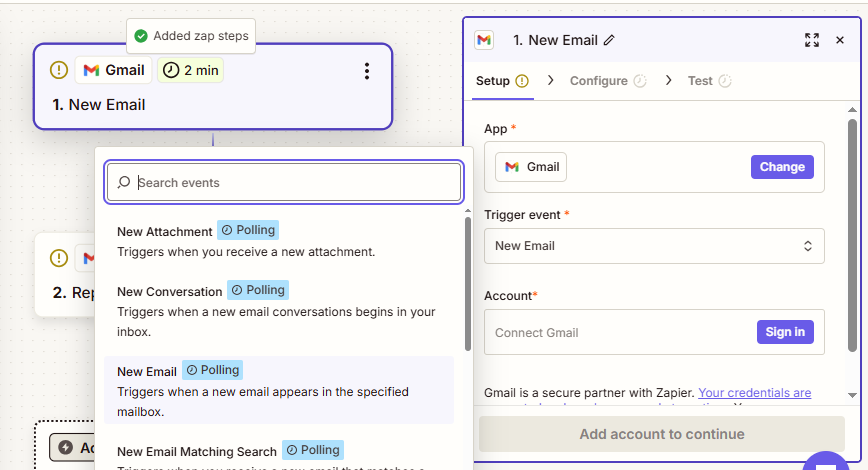Click the Change app button
The height and width of the screenshot is (470, 868).
point(782,167)
